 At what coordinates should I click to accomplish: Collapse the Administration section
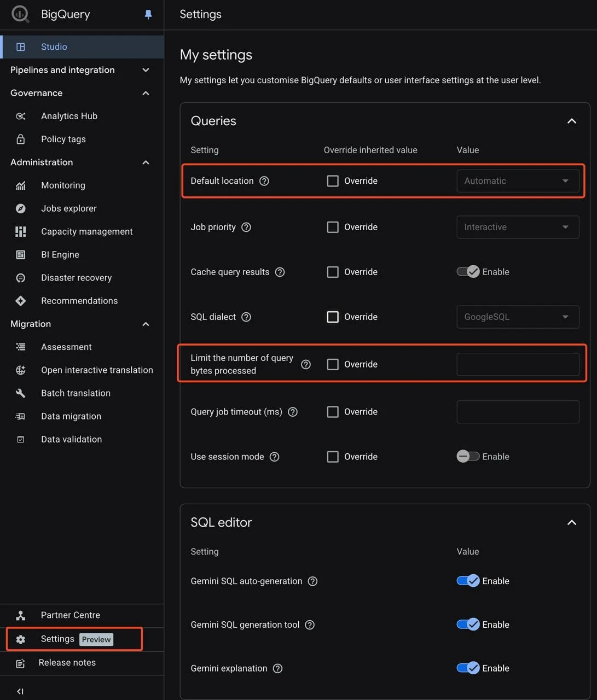point(146,162)
